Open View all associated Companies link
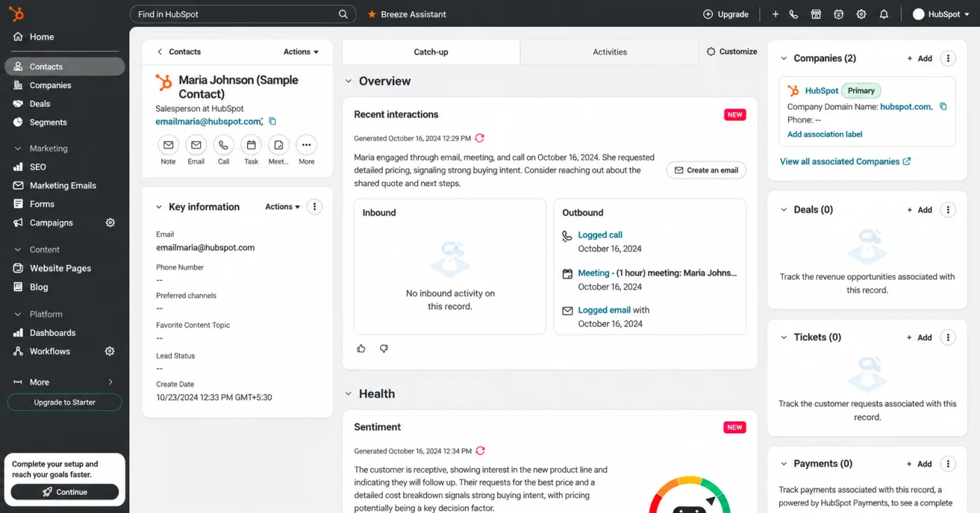The image size is (980, 513). coord(846,162)
